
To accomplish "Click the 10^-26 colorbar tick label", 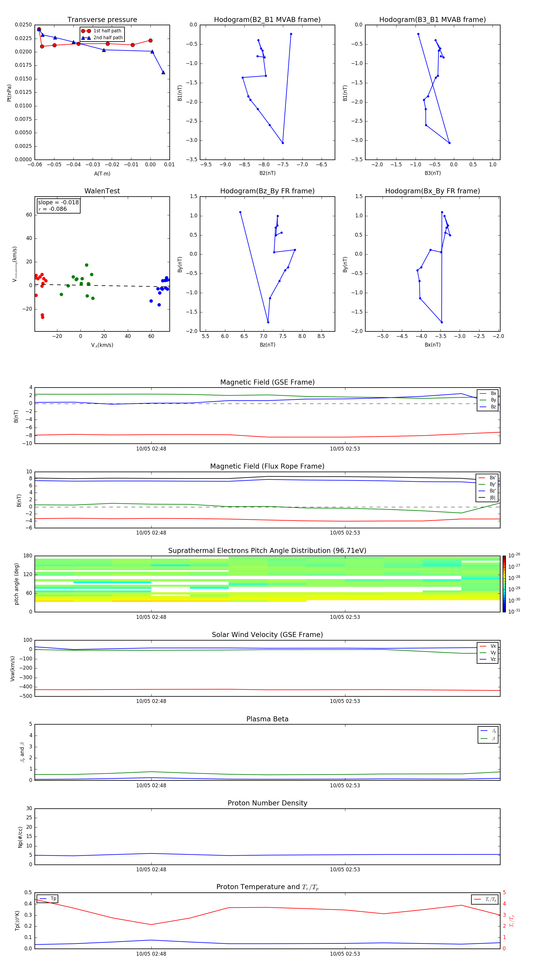I will pos(514,555).
